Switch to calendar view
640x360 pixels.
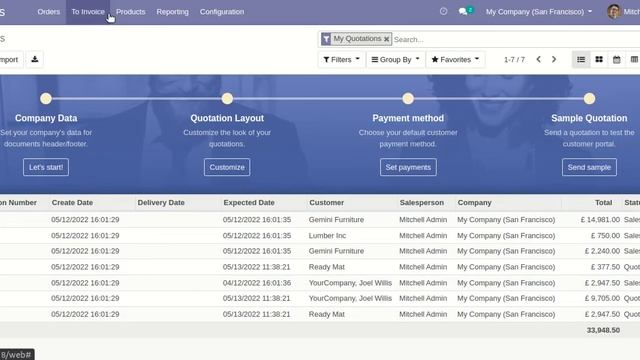point(616,59)
